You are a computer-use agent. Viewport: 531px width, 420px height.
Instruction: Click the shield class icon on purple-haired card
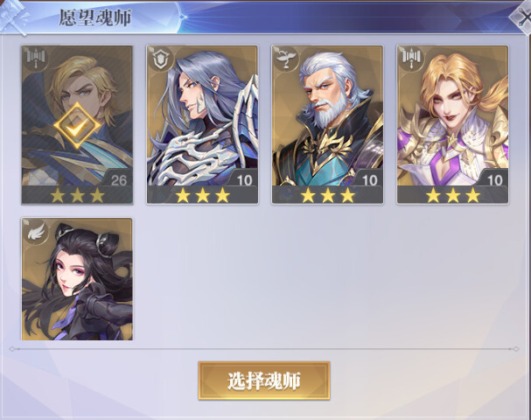[160, 59]
